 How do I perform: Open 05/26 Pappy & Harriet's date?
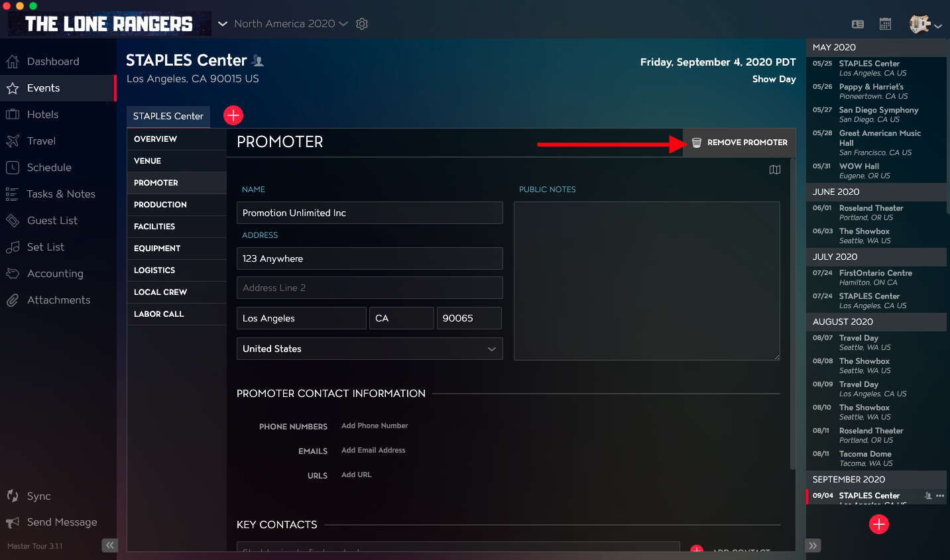876,91
